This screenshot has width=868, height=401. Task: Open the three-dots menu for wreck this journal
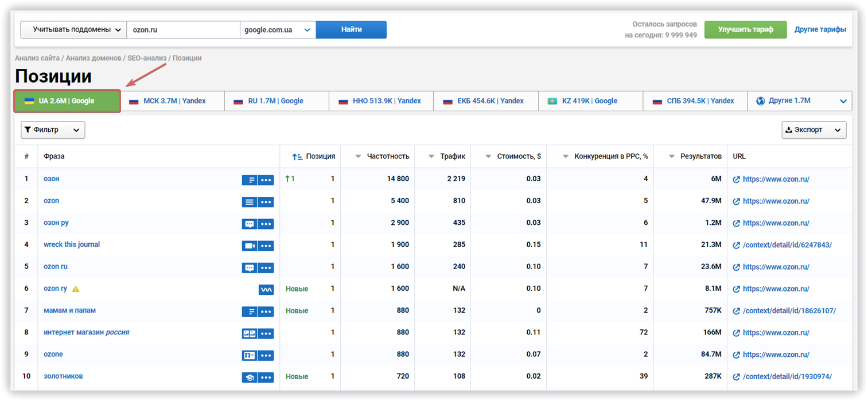[x=266, y=246]
